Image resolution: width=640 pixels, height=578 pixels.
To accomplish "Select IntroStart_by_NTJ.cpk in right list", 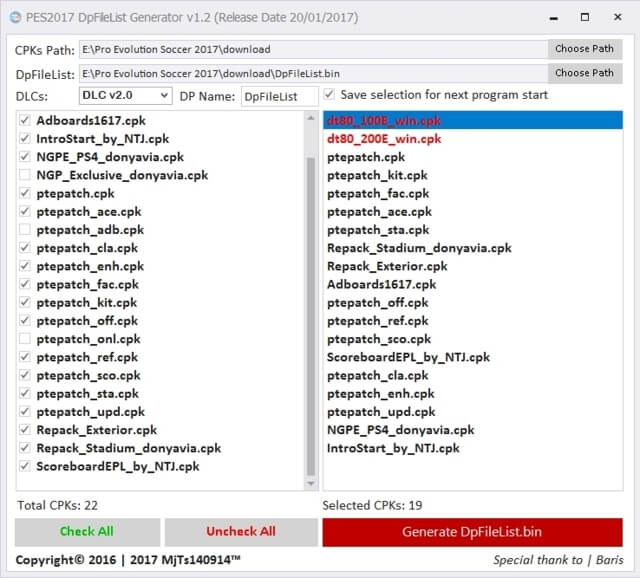I will [473, 448].
